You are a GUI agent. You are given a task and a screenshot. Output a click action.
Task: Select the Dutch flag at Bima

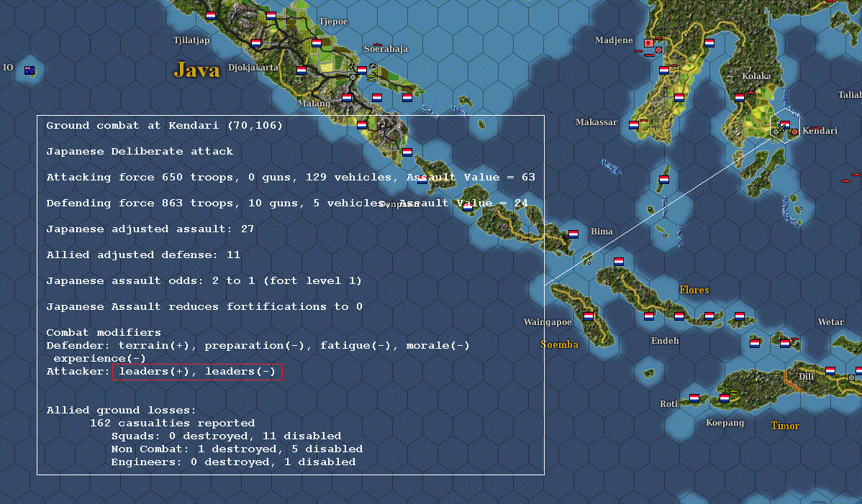573,234
